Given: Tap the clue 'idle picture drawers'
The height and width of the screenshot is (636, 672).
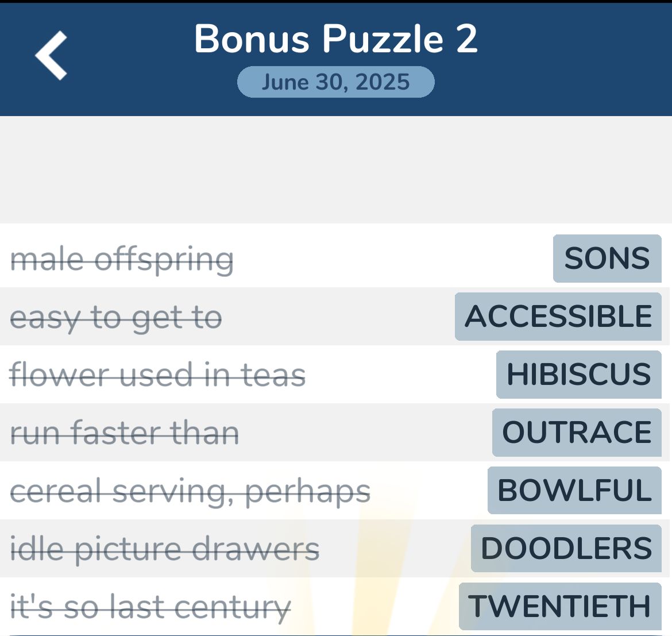Looking at the screenshot, I should click(164, 548).
